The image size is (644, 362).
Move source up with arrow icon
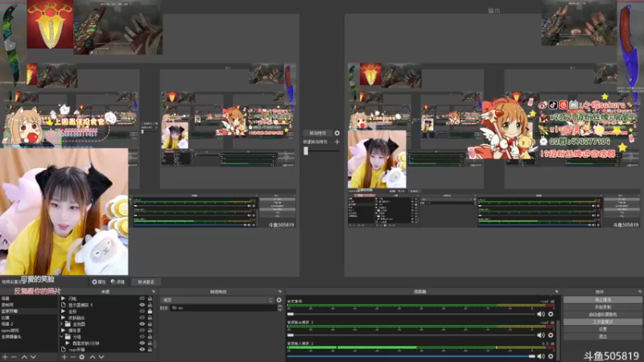[93, 357]
